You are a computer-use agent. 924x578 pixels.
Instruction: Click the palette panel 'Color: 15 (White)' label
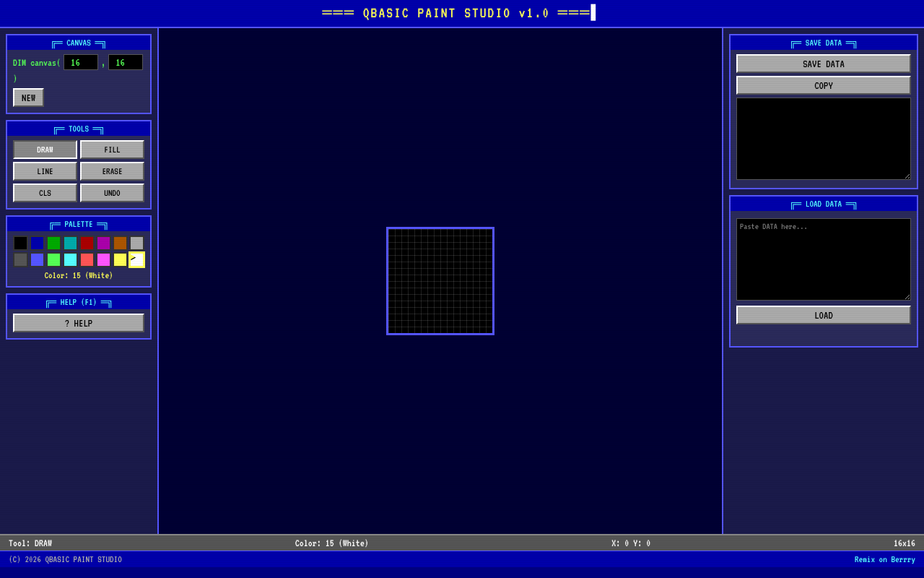point(79,276)
